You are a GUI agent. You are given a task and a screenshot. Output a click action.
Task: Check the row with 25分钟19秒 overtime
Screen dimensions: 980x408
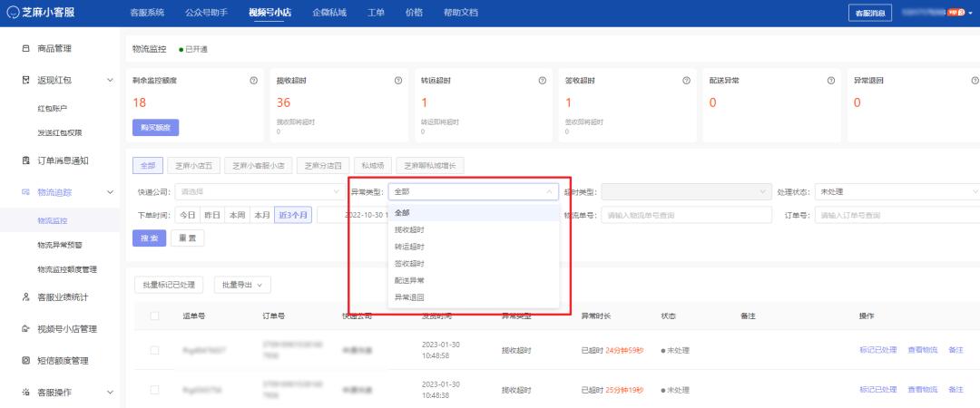(x=154, y=390)
